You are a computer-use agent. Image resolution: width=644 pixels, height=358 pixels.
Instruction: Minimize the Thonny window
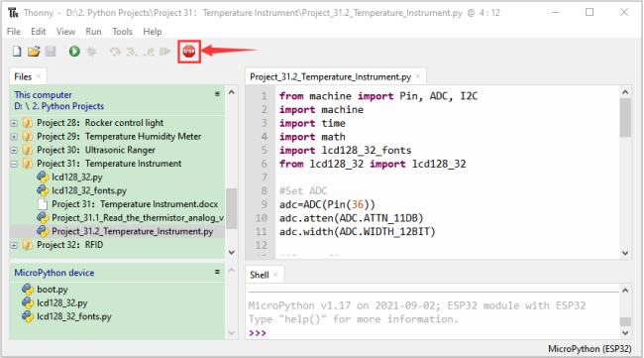tap(555, 12)
